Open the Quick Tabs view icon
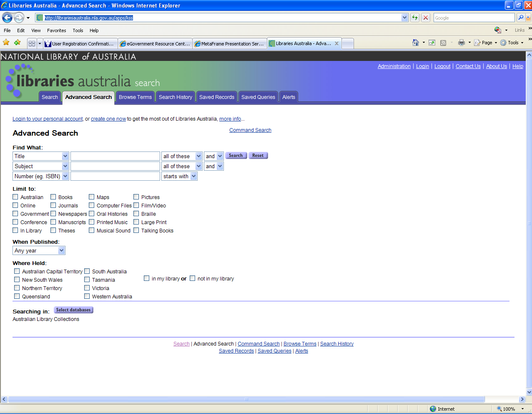The height and width of the screenshot is (414, 532). click(x=32, y=43)
